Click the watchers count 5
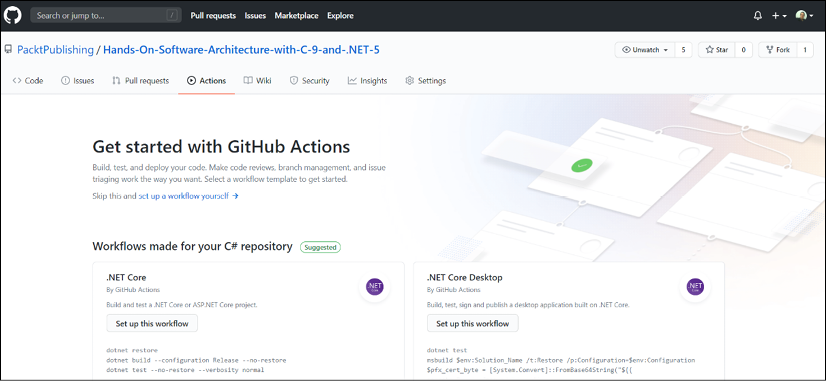 683,50
